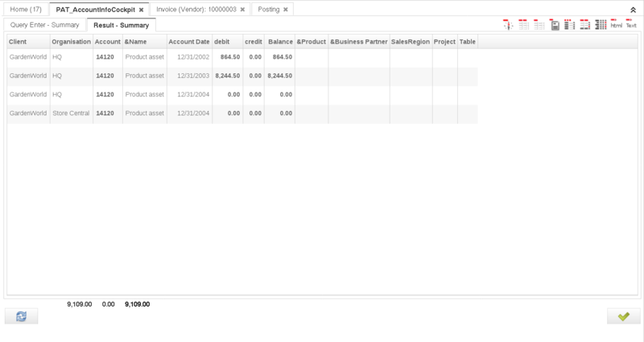
Task: Click the Text export icon
Action: 631,25
